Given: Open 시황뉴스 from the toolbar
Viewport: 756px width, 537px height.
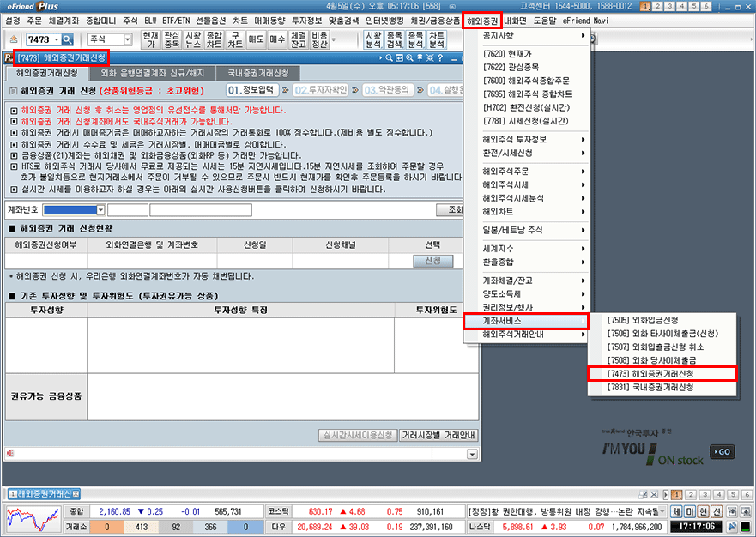Looking at the screenshot, I should (x=193, y=39).
